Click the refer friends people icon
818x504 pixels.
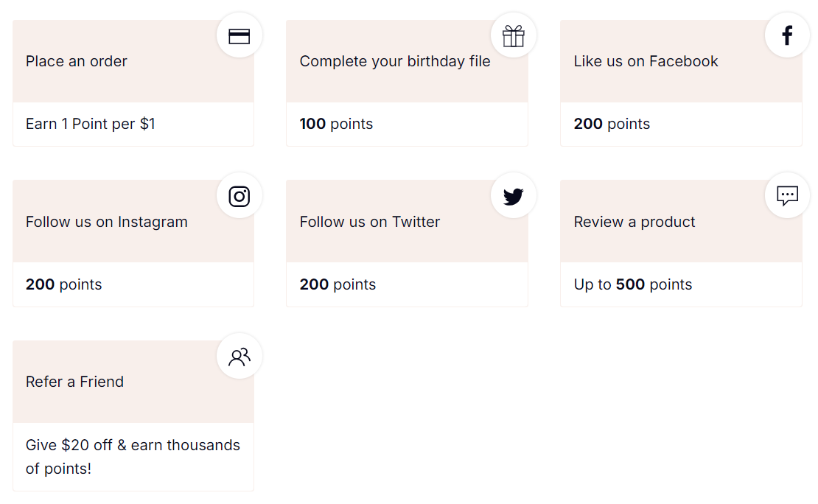240,357
